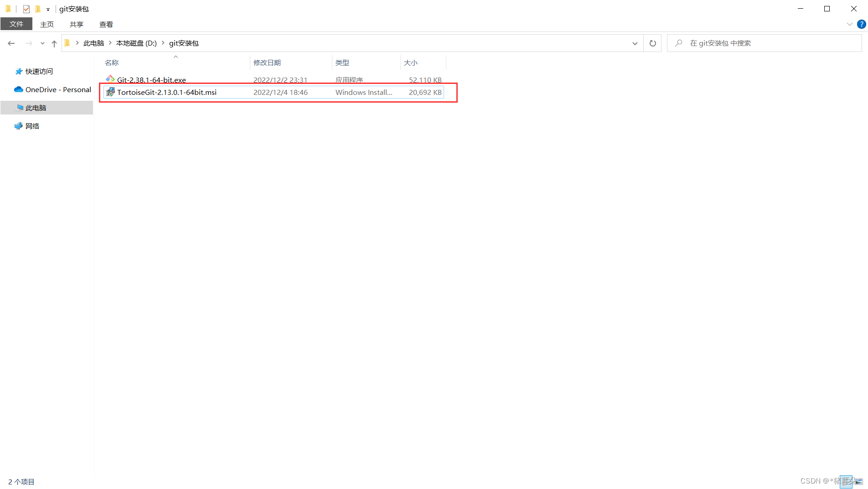Click the date 2022/12/4 18:46

click(x=280, y=93)
